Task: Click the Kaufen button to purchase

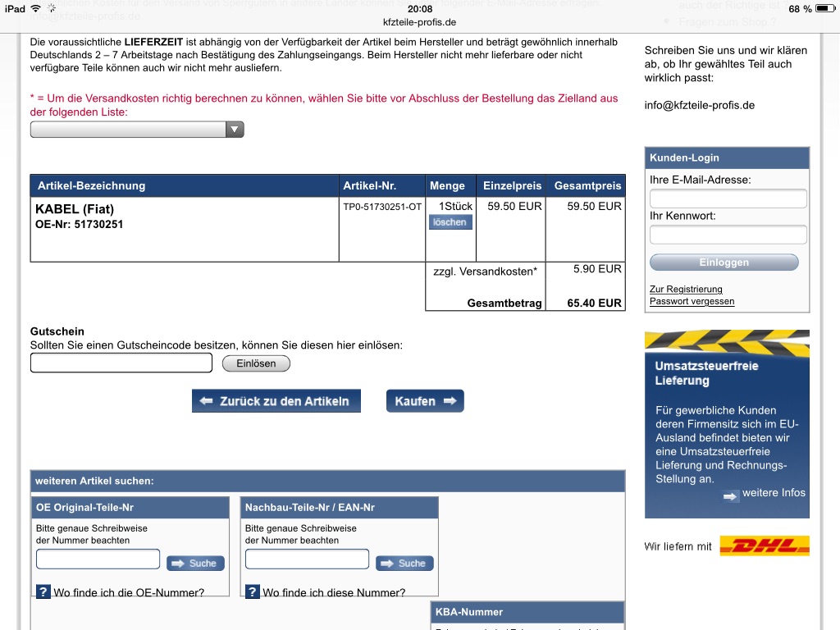Action: (x=425, y=401)
